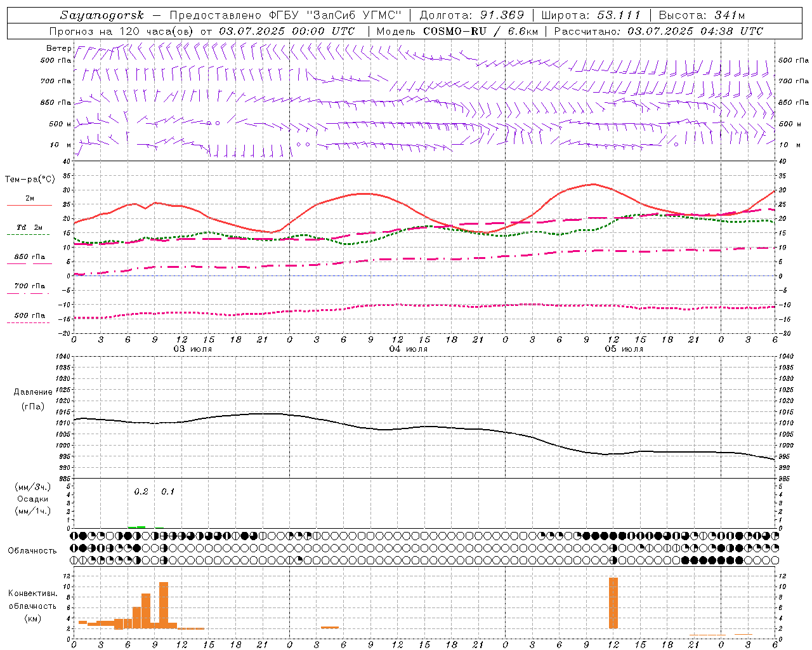Click the Облачность cloud cover label
Viewport: 812px width, 650px height.
pyautogui.click(x=32, y=551)
